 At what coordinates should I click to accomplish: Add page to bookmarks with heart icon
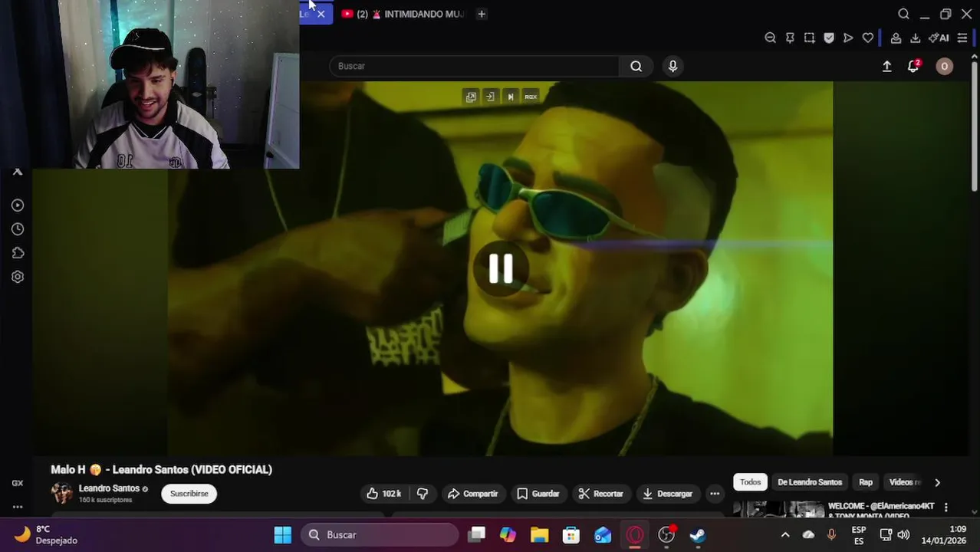click(867, 38)
